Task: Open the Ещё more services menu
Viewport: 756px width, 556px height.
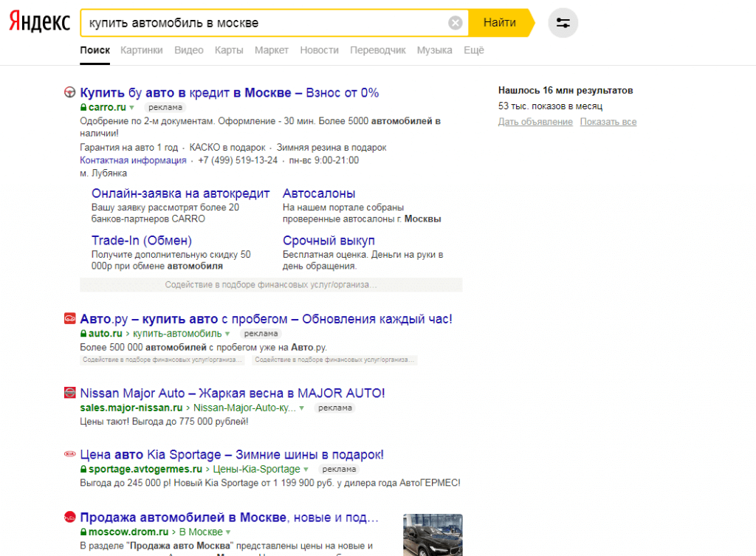Action: 473,50
